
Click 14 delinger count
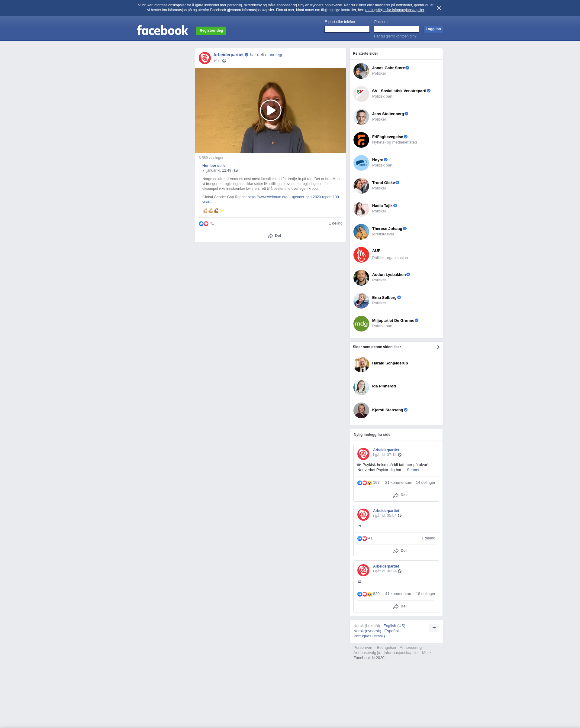[425, 483]
